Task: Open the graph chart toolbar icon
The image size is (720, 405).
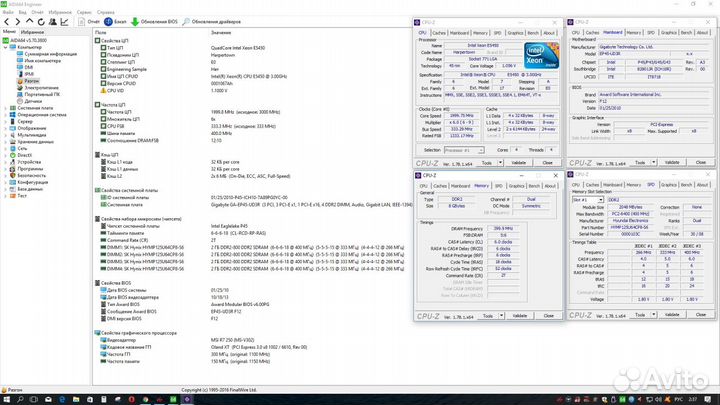Action: click(64, 22)
